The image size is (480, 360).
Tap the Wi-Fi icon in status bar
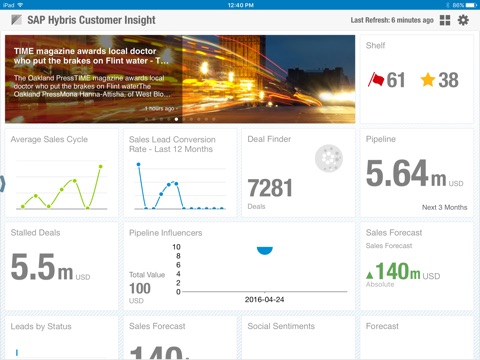point(20,5)
